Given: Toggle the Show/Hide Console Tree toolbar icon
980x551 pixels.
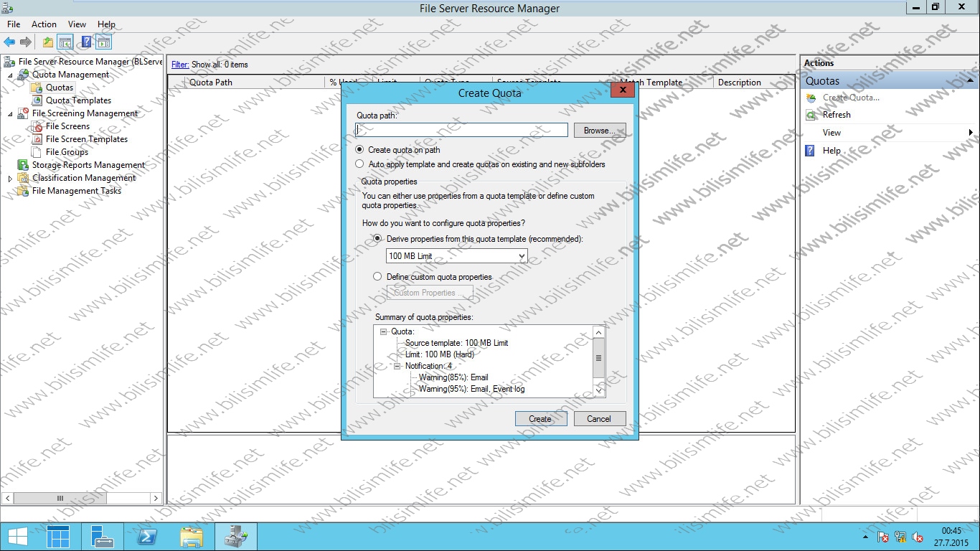Looking at the screenshot, I should click(x=65, y=42).
